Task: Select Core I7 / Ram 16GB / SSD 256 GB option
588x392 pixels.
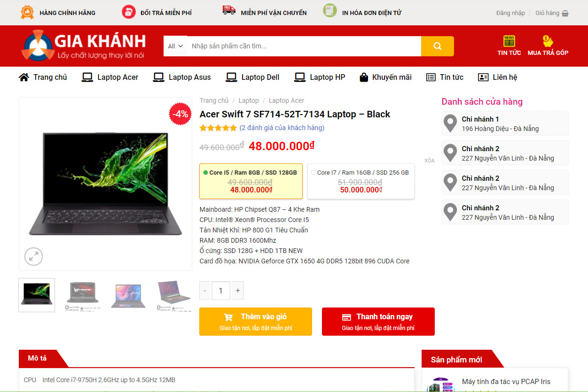Action: click(x=361, y=181)
